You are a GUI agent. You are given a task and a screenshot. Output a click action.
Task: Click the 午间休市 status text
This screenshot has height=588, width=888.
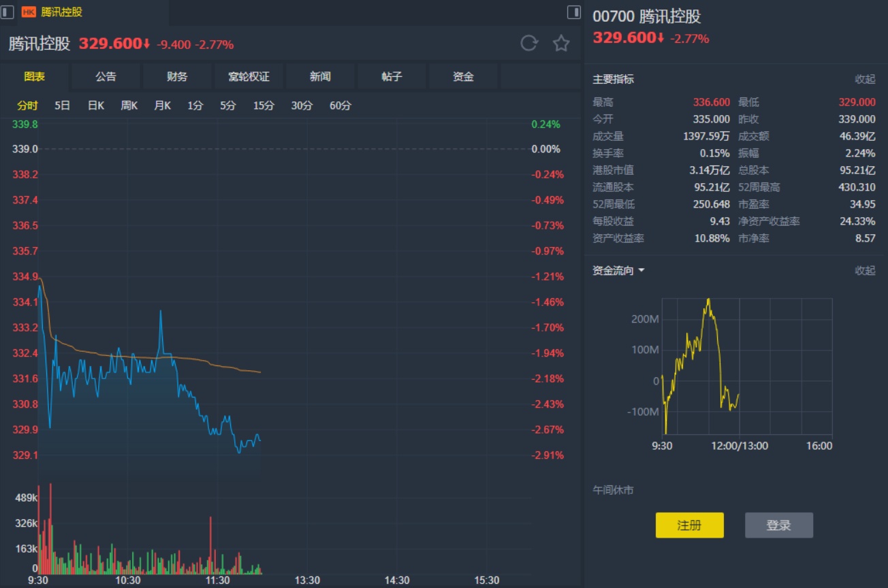[x=613, y=490]
